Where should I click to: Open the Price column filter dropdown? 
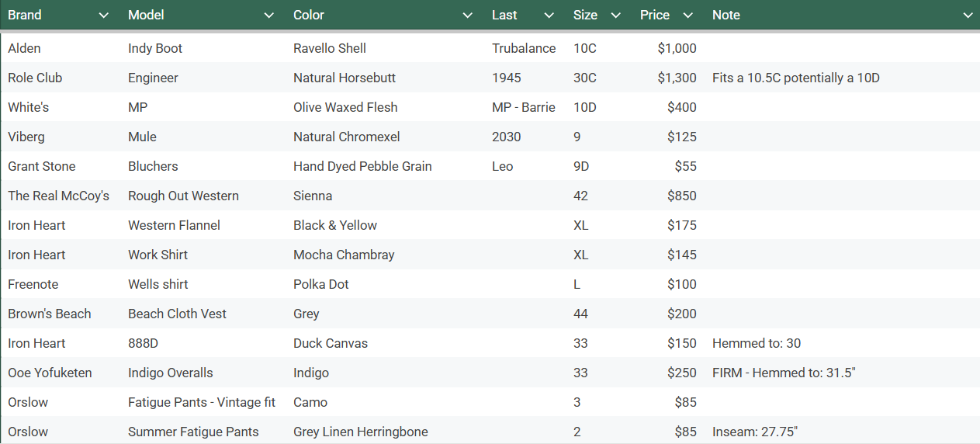687,16
